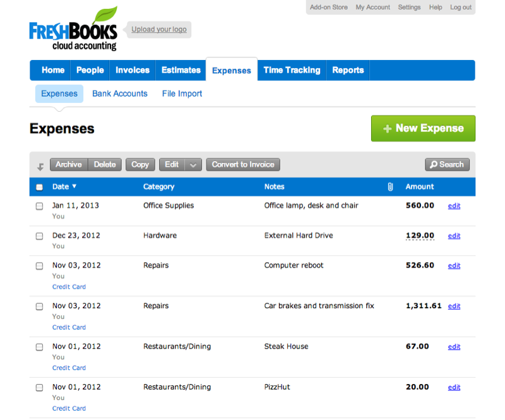505x420 pixels.
Task: Click the New Expense button
Action: (x=423, y=128)
